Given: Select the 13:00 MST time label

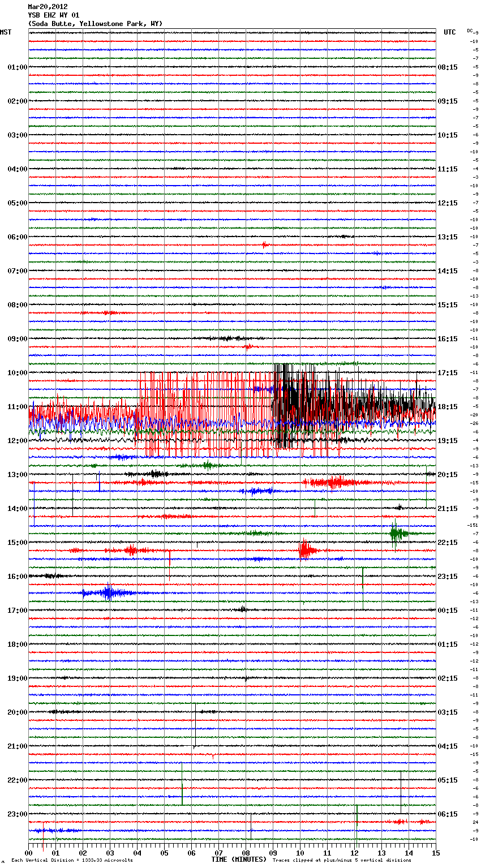Looking at the screenshot, I should (x=18, y=475).
